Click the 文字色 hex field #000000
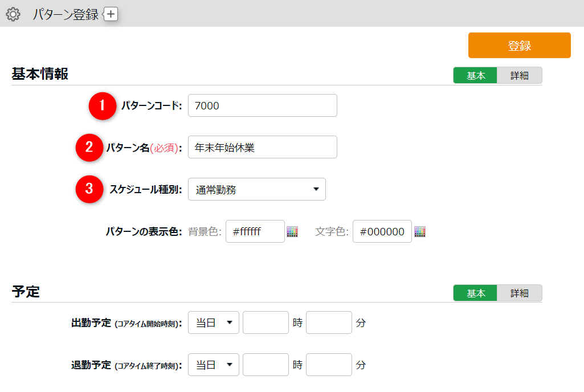The height and width of the screenshot is (392, 584). [382, 231]
